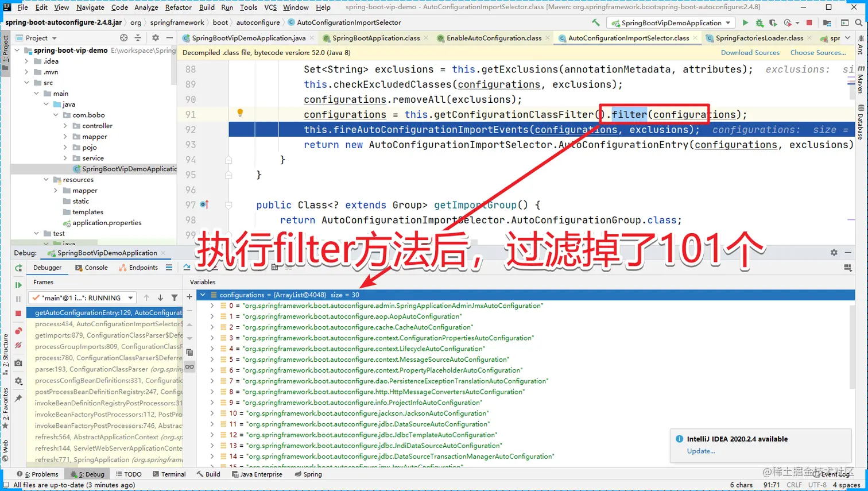Collapse all in Project tool window
868x491 pixels.
point(138,38)
